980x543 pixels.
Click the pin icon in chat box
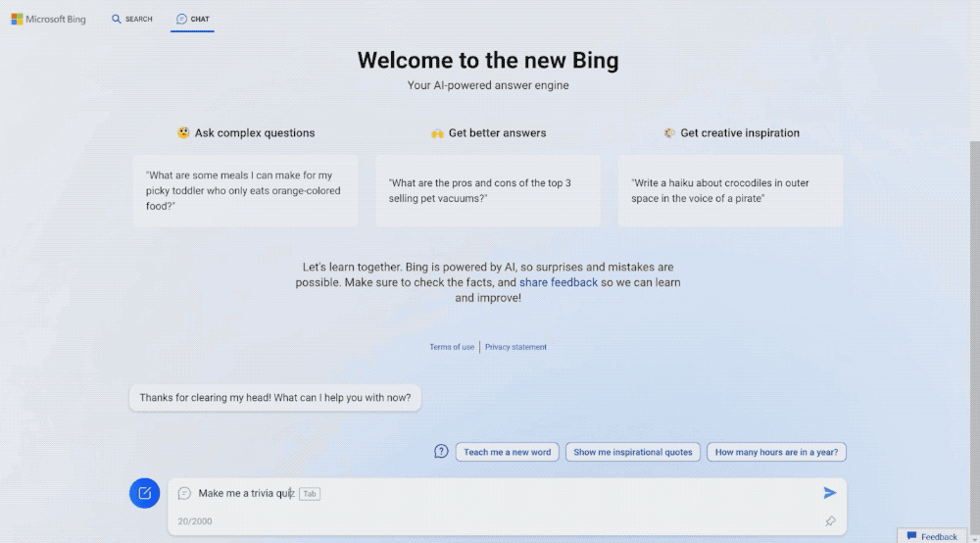tap(830, 521)
